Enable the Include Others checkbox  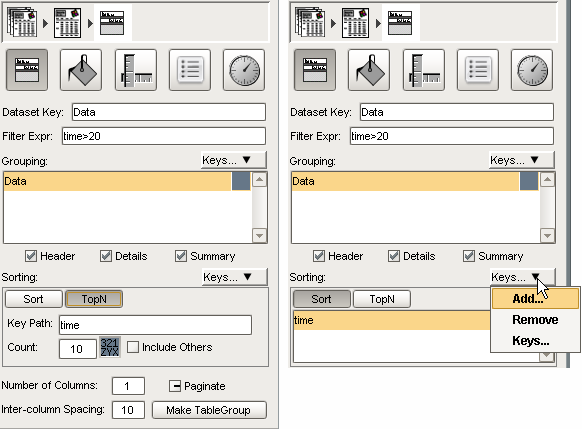click(133, 347)
